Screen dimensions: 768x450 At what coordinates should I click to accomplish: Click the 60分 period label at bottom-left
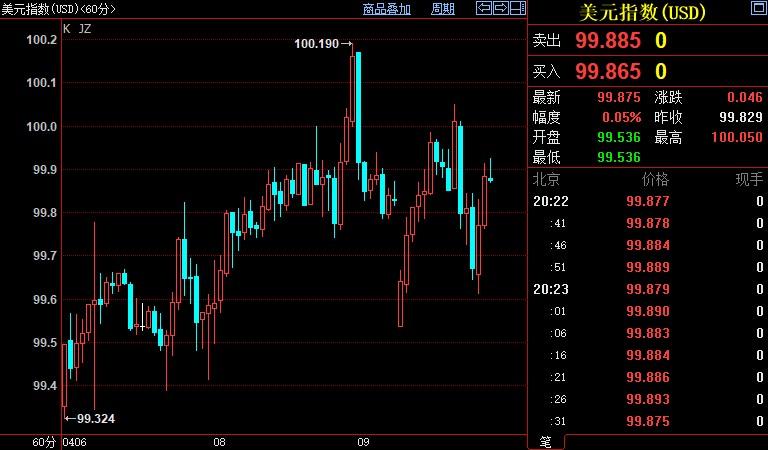[43, 442]
